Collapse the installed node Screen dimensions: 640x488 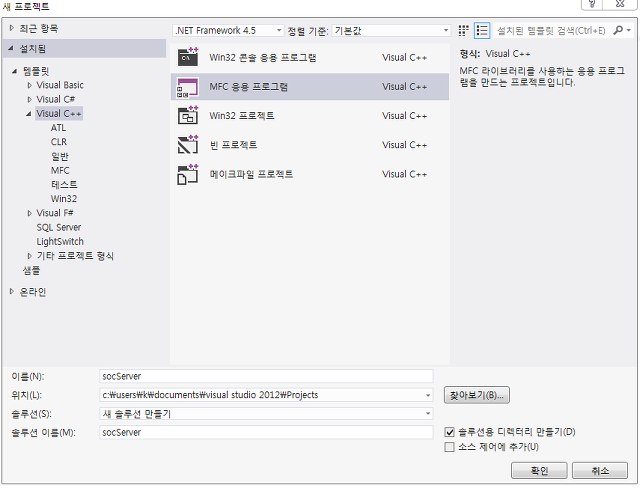coord(11,49)
